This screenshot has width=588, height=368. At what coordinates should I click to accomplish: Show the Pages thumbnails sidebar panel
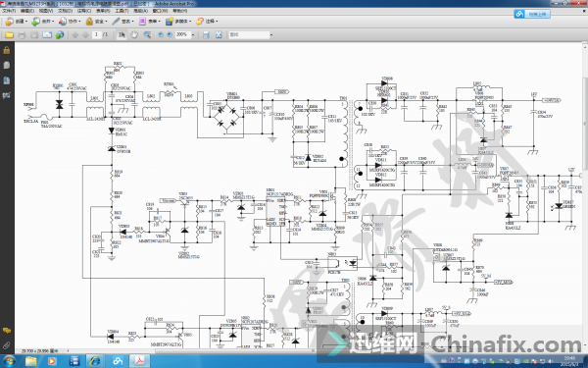7,65
